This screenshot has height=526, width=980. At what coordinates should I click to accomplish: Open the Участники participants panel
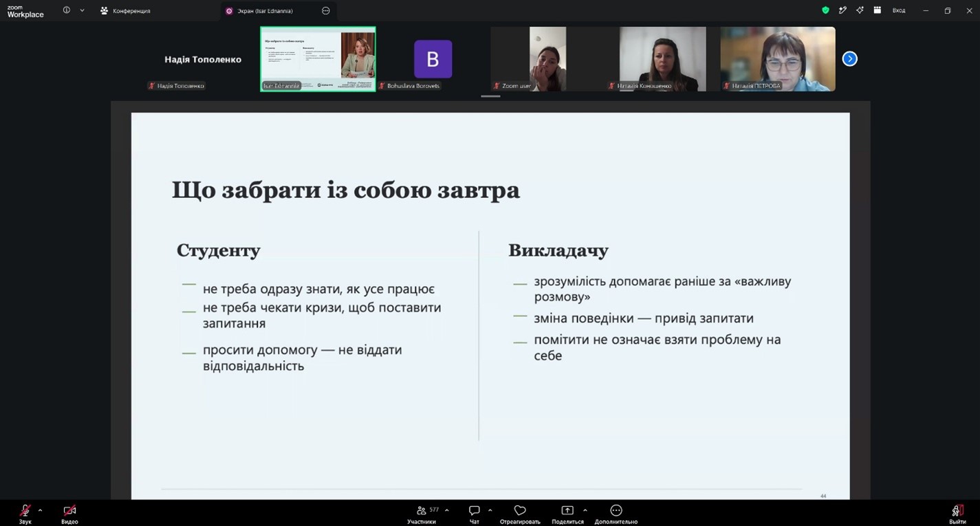[422, 514]
